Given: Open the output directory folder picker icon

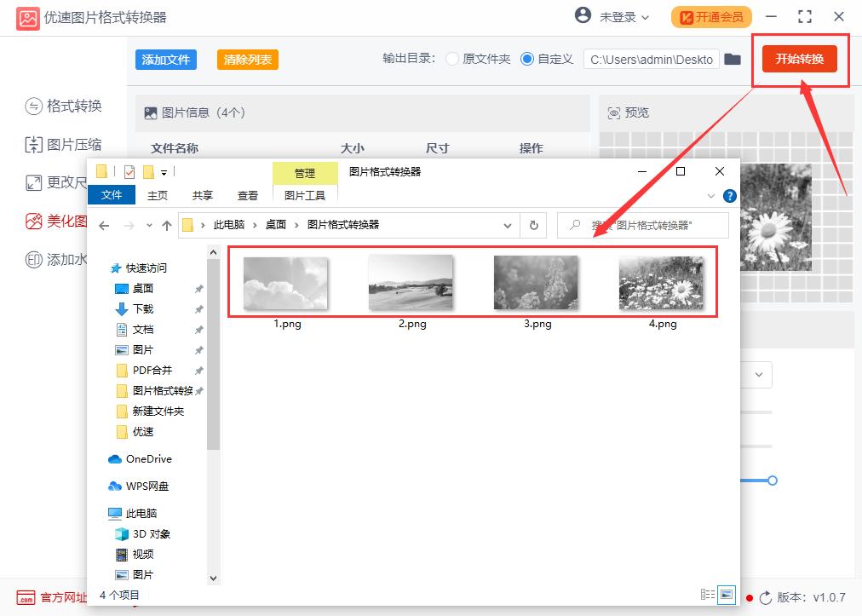Looking at the screenshot, I should 734,60.
